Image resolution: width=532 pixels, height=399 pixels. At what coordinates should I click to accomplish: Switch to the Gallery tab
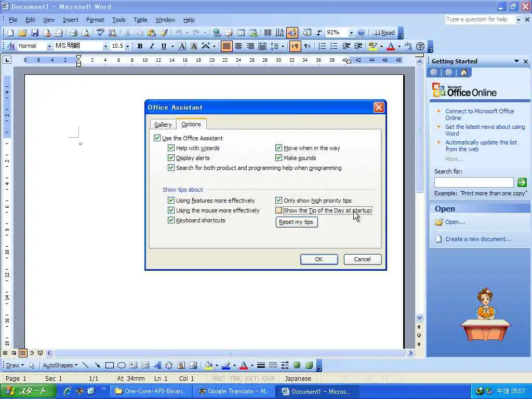[x=163, y=125]
